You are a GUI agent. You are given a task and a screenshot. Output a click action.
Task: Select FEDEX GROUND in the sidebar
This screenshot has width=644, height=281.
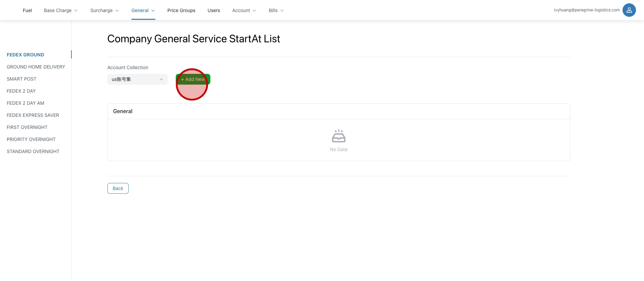pos(25,55)
